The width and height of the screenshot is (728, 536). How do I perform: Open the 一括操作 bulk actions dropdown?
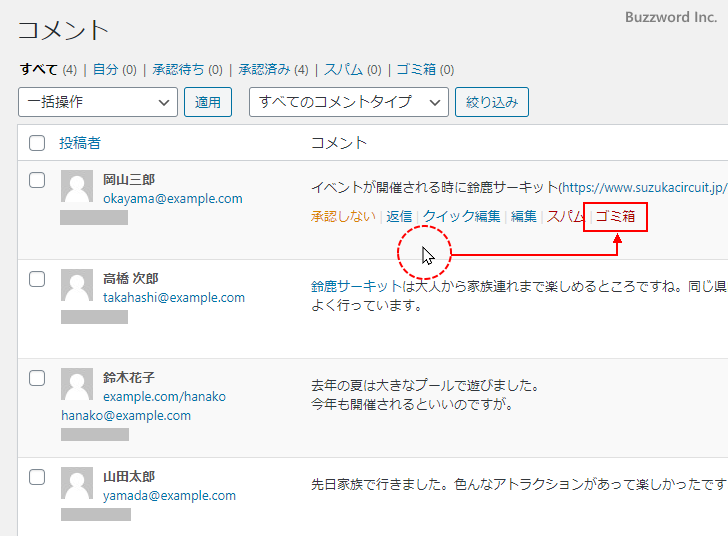[x=97, y=102]
